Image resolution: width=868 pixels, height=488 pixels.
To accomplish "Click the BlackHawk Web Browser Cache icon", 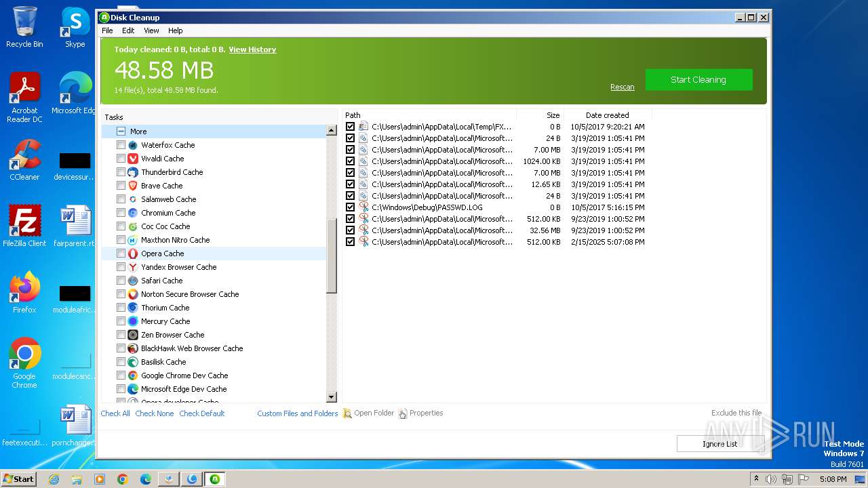I will tap(133, 348).
